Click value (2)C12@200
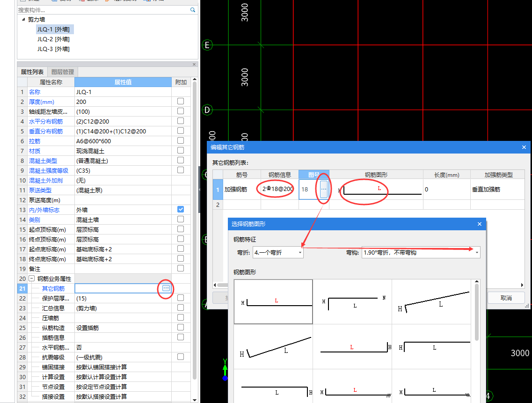 [93, 122]
